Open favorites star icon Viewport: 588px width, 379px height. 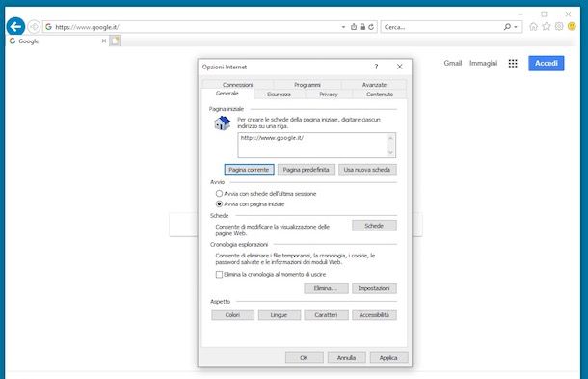(547, 27)
